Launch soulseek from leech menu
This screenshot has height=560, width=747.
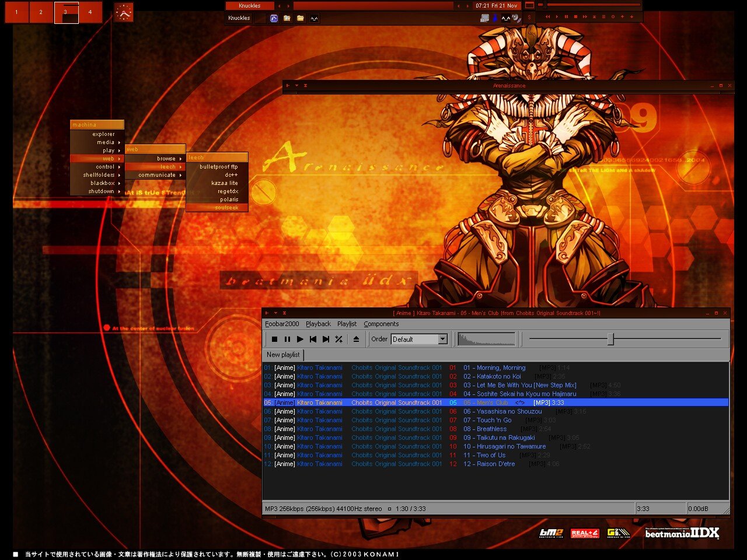click(217, 208)
